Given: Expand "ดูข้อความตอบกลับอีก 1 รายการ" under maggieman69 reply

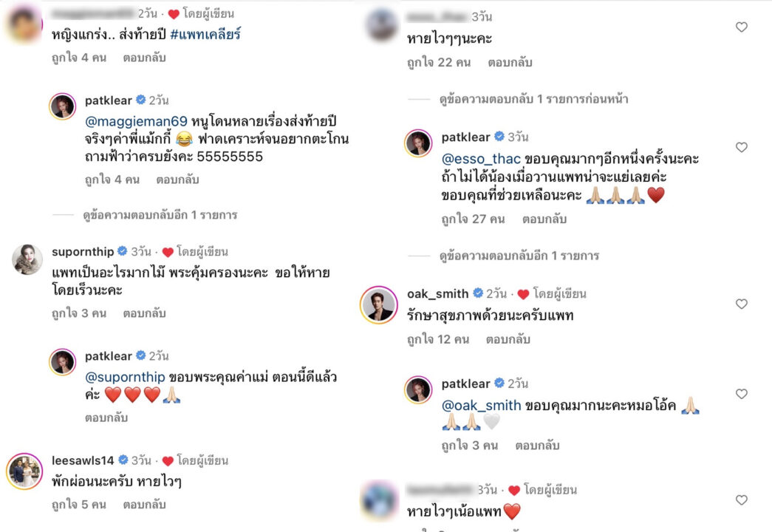Looking at the screenshot, I should pos(160,215).
